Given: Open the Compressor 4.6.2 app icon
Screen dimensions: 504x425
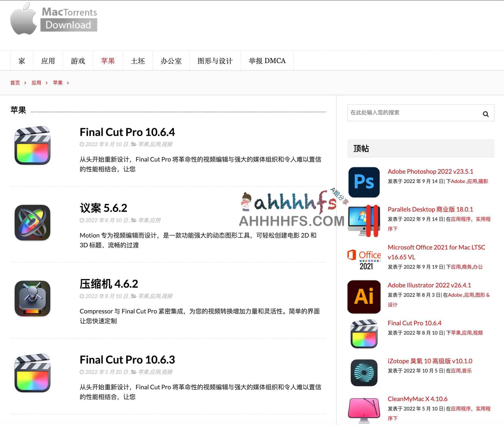Looking at the screenshot, I should pos(33,299).
